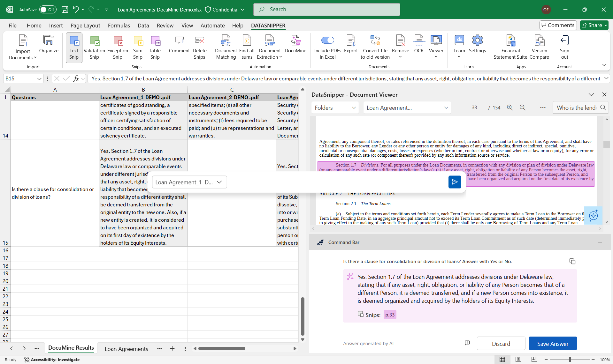Adjust the zoom slider in status bar
This screenshot has width=613, height=364.
(569, 360)
